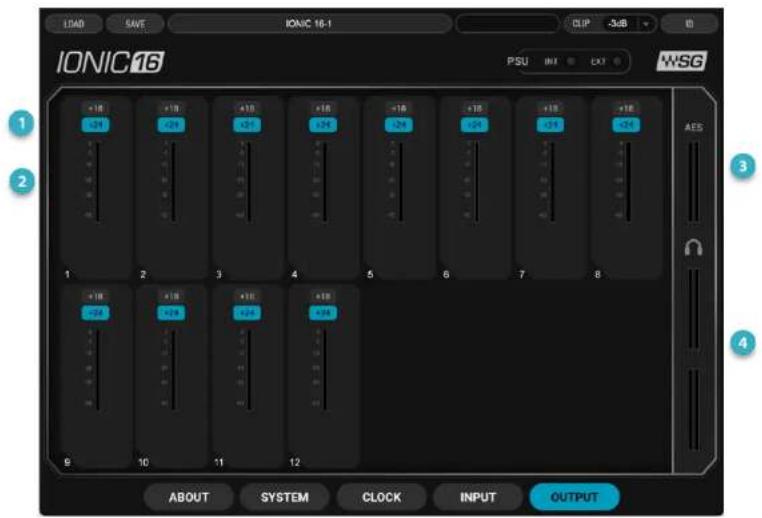Click the level meter of output channel 1
762x518 pixels.
point(98,182)
